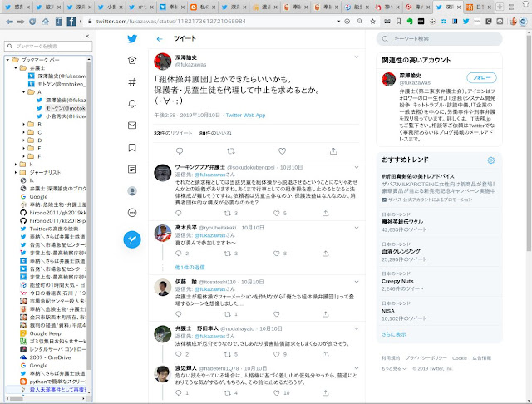Show 他1件の返信 more replies
The width and height of the screenshot is (532, 404).
coord(190,268)
